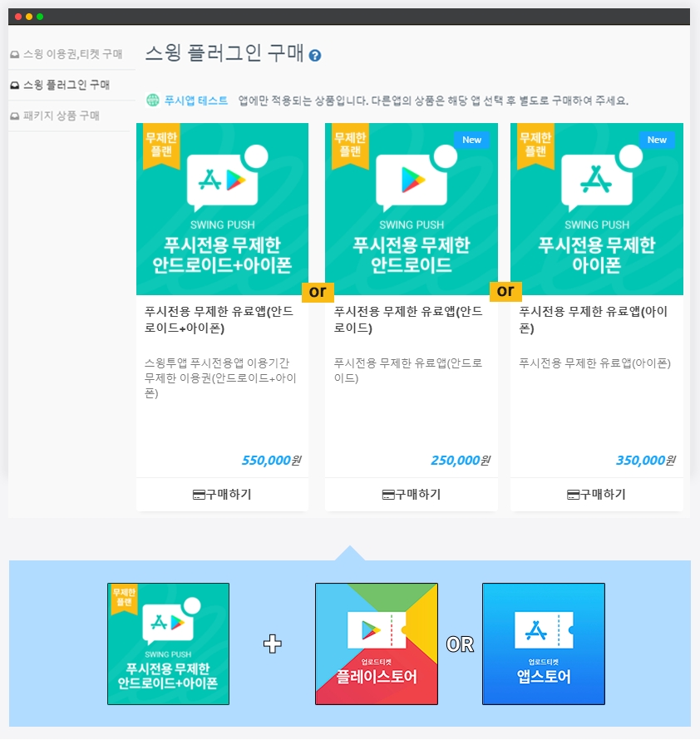This screenshot has width=700, height=740.
Task: Buy the 550,000원 안드로이드+아이폰 plan
Action: tap(222, 494)
